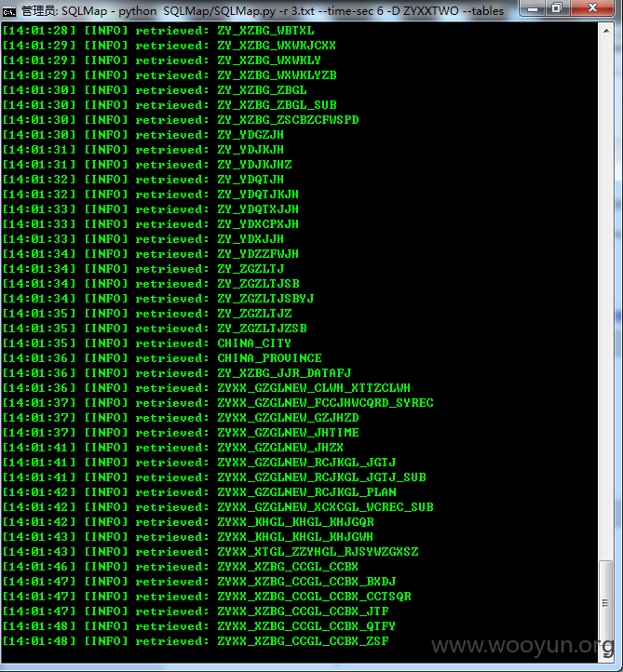Select the table name ZY_XZBG_ZBGL_SUB
Image resolution: width=623 pixels, height=672 pixels.
[x=277, y=105]
